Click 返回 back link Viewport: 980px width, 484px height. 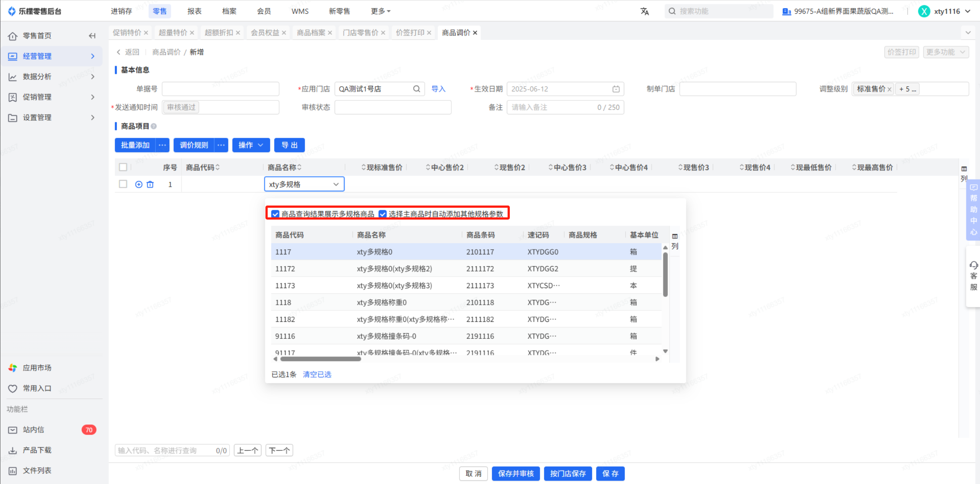pyautogui.click(x=128, y=52)
